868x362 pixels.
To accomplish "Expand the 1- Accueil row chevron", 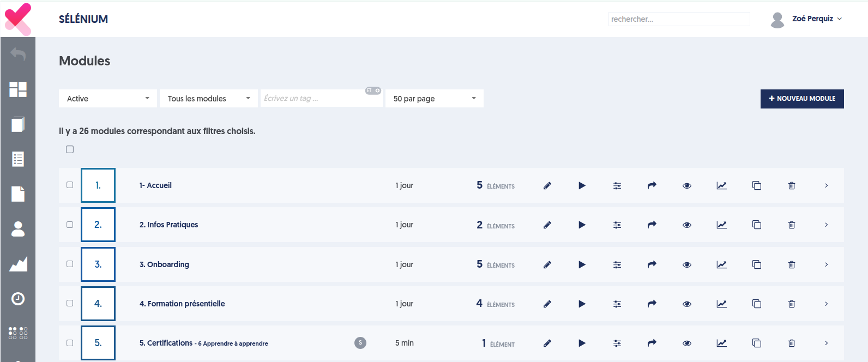I will (x=827, y=185).
